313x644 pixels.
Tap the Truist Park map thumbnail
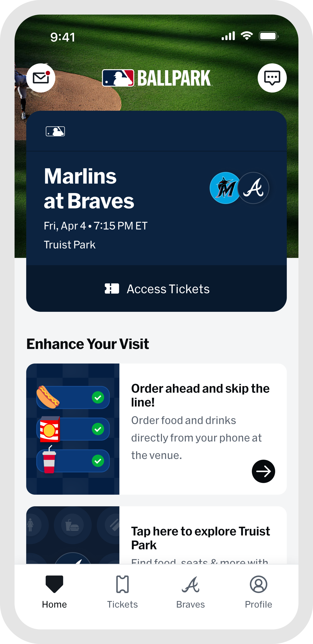[73, 535]
